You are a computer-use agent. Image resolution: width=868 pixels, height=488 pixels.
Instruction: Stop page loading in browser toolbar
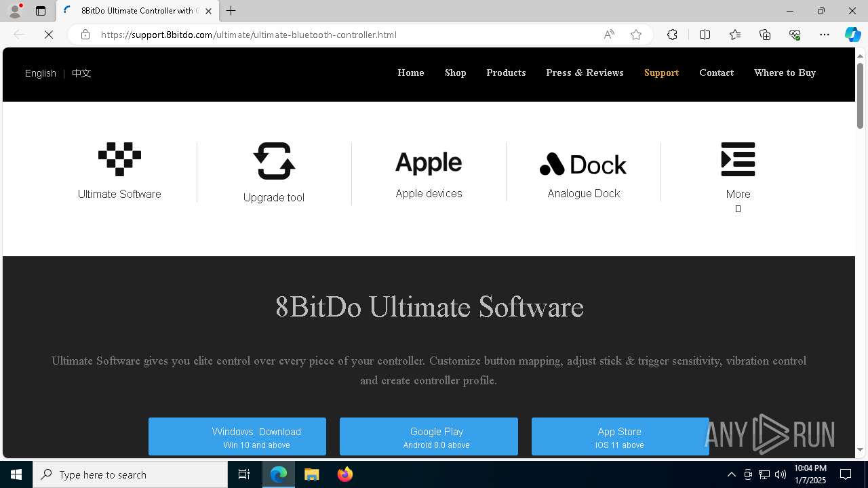[x=49, y=35]
